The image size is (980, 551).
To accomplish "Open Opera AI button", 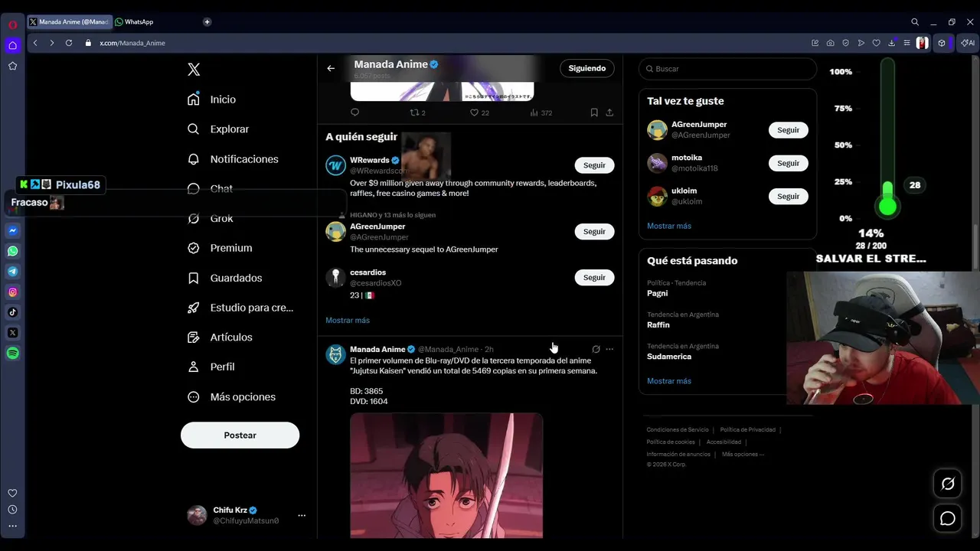I will [969, 43].
